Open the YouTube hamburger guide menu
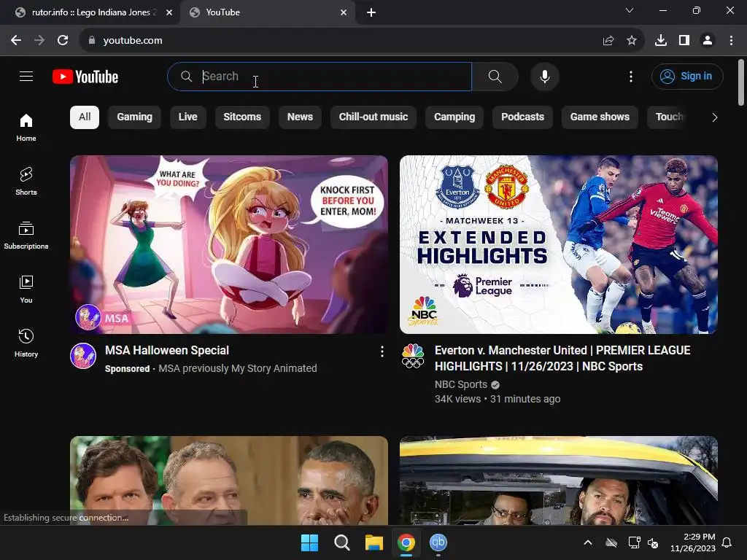Screen dimensions: 747x560 click(x=26, y=76)
